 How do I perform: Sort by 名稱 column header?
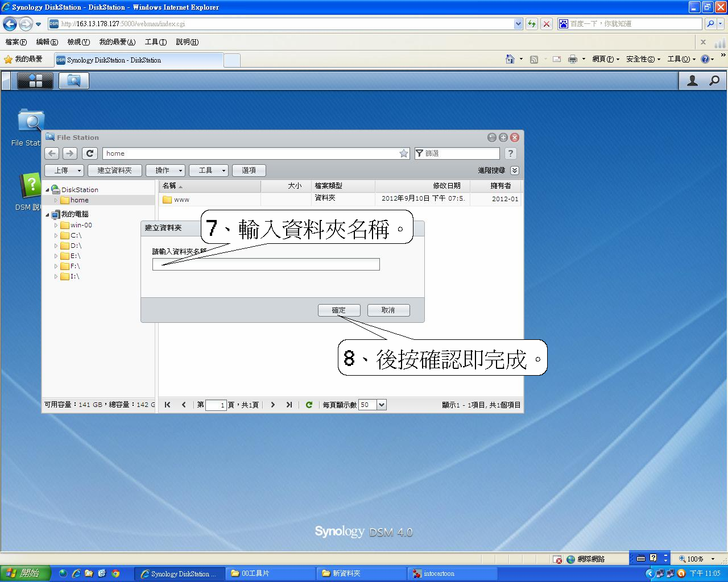[x=209, y=186]
